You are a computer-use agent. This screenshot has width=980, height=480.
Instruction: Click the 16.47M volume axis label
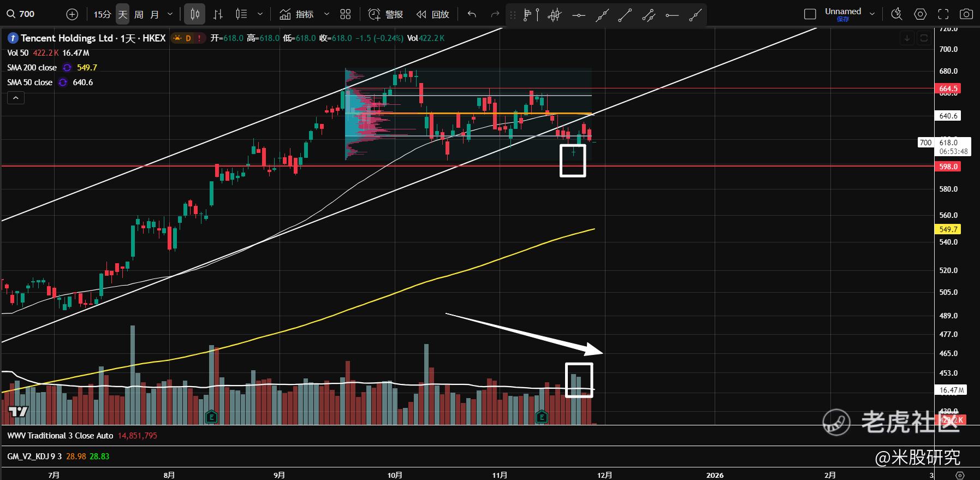[951, 390]
